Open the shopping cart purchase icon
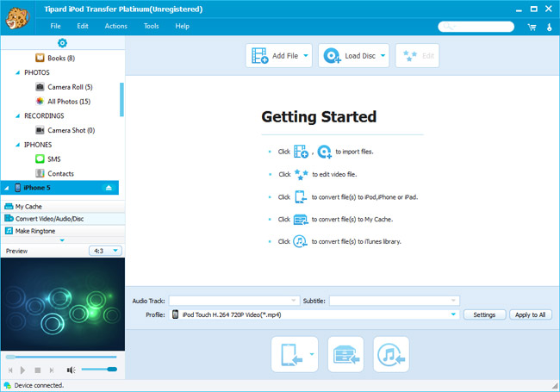Image resolution: width=560 pixels, height=392 pixels. coord(532,27)
